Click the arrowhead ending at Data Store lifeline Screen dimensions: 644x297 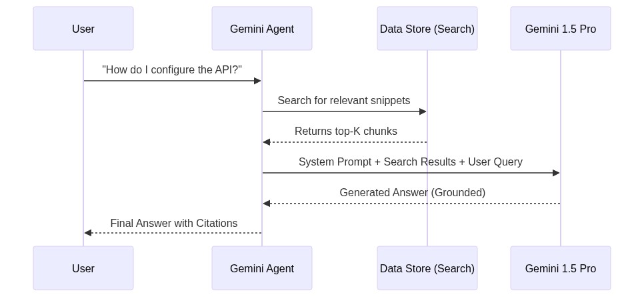pos(423,111)
